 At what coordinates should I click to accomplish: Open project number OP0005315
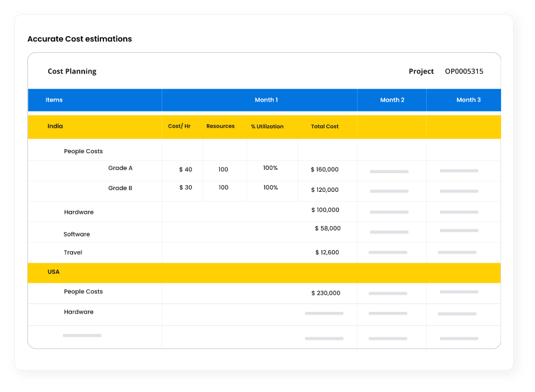pyautogui.click(x=464, y=71)
